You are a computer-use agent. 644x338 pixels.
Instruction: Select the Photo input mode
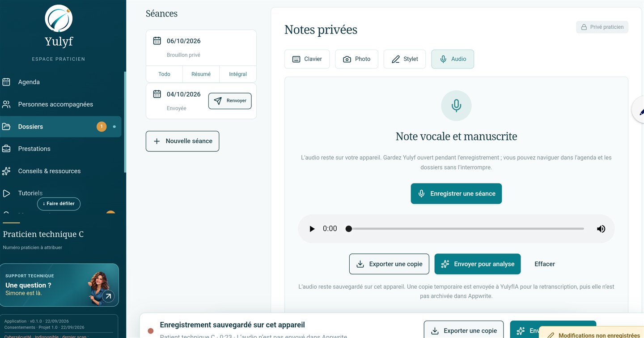(x=356, y=59)
